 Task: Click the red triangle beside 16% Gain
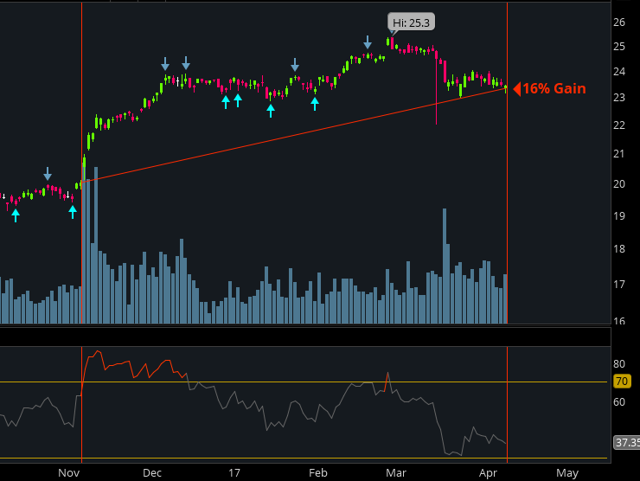tap(517, 89)
